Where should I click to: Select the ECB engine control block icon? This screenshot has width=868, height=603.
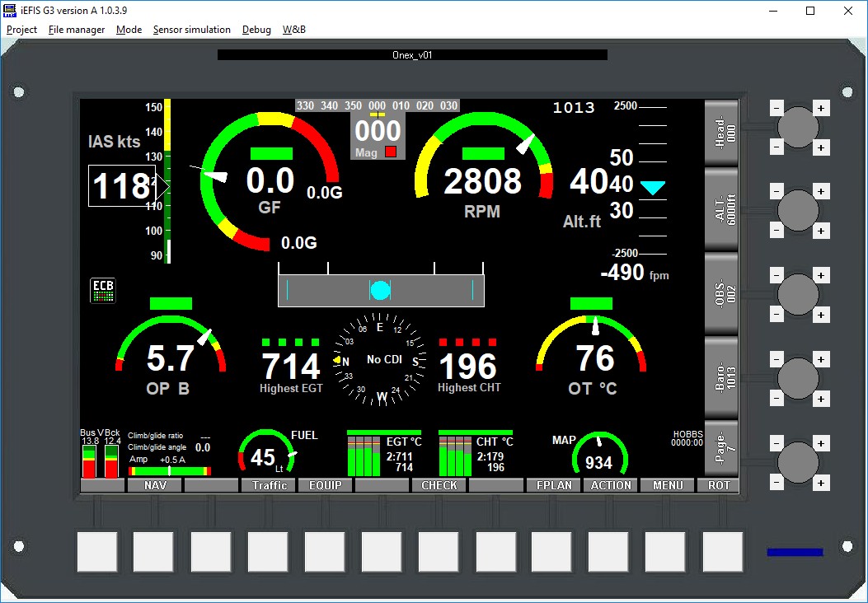click(102, 290)
